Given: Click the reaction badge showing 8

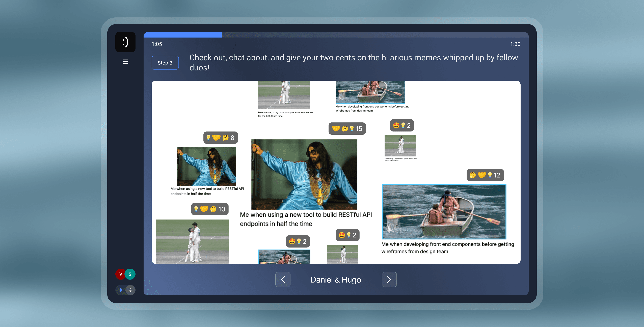Looking at the screenshot, I should point(221,138).
